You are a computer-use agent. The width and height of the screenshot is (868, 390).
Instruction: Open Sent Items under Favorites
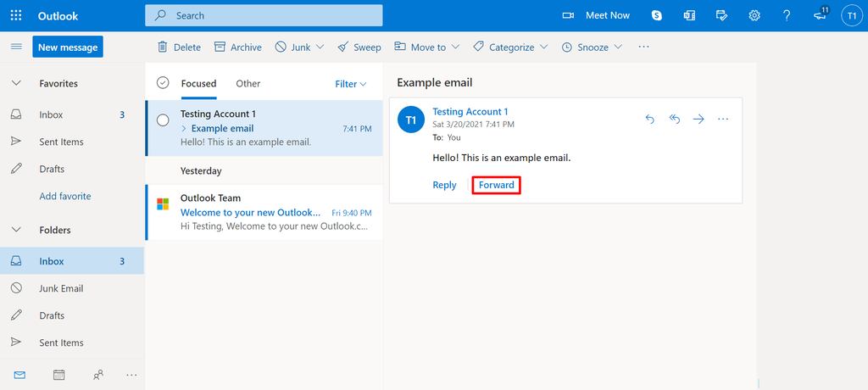pos(72,142)
